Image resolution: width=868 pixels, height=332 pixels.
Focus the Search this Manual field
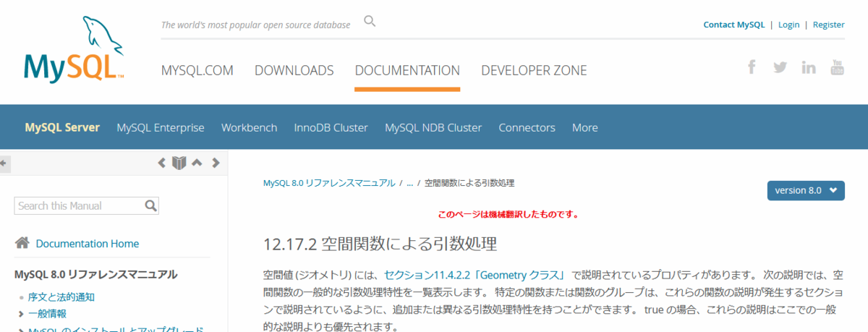(80, 206)
